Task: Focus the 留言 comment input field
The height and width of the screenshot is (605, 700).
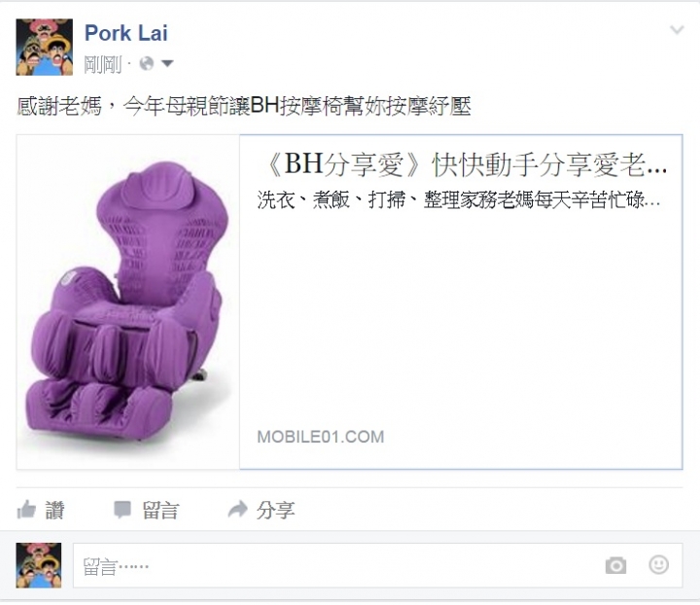Action: [377, 565]
